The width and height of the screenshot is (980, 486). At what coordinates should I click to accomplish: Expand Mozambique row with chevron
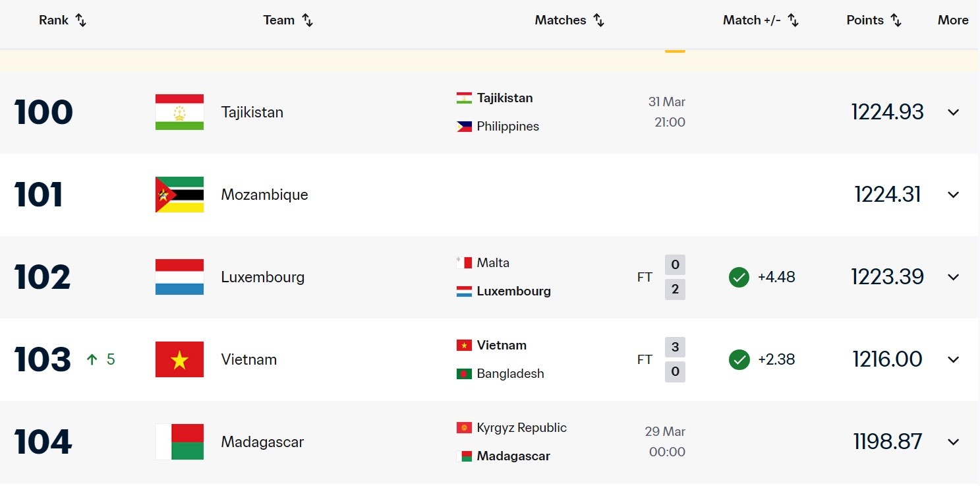pos(953,195)
